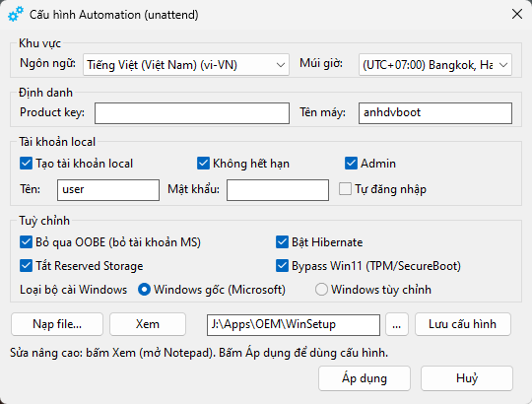532x404 pixels.
Task: Open the Múi giờ timezone dropdown
Action: point(435,64)
